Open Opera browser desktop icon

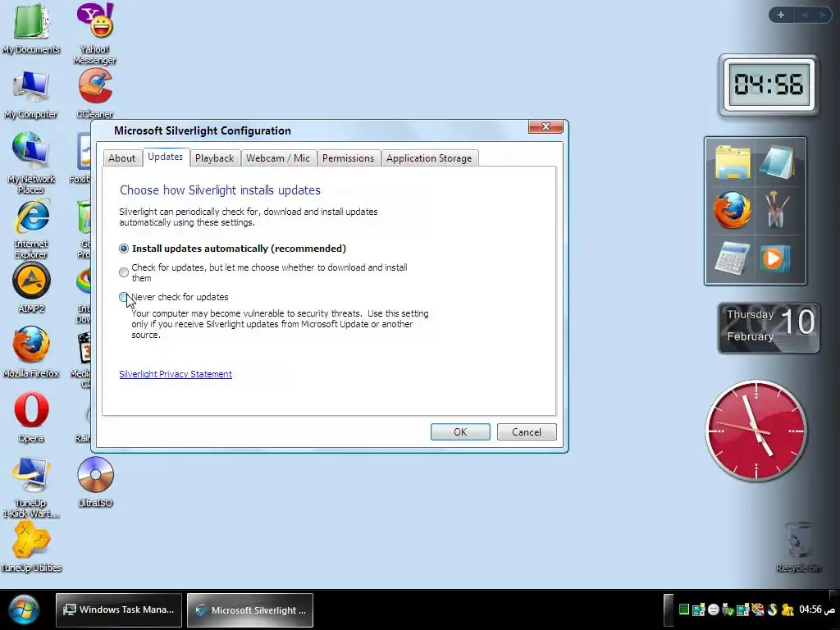tap(31, 418)
